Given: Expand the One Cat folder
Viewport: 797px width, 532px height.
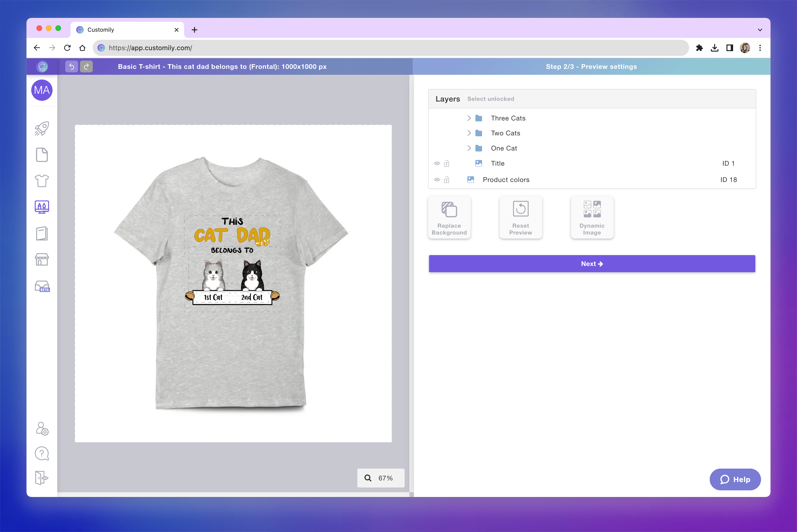Looking at the screenshot, I should coord(469,148).
